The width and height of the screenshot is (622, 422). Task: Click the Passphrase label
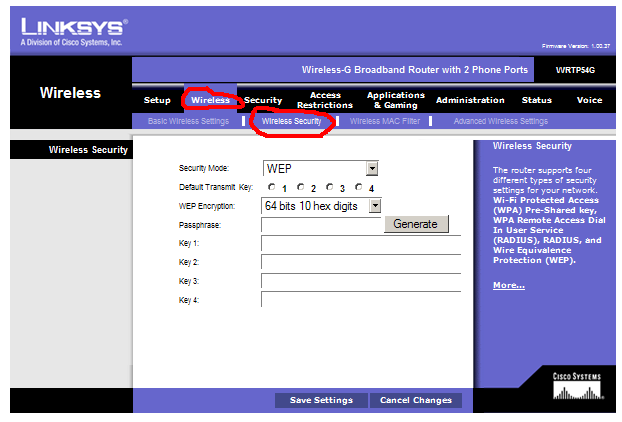click(200, 225)
